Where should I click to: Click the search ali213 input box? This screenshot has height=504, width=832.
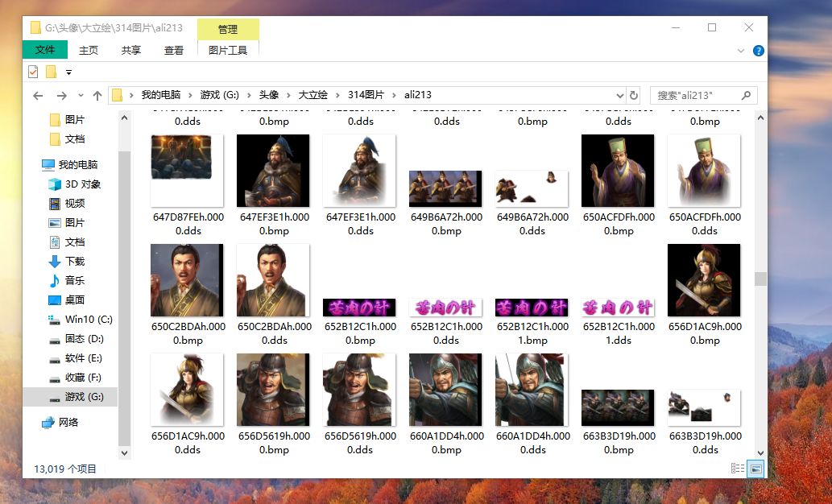click(x=696, y=96)
